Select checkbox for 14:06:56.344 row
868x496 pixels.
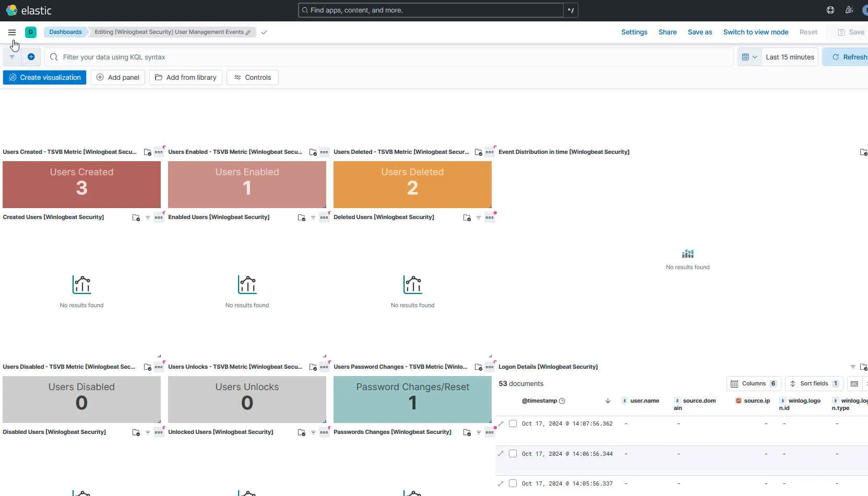(x=513, y=454)
